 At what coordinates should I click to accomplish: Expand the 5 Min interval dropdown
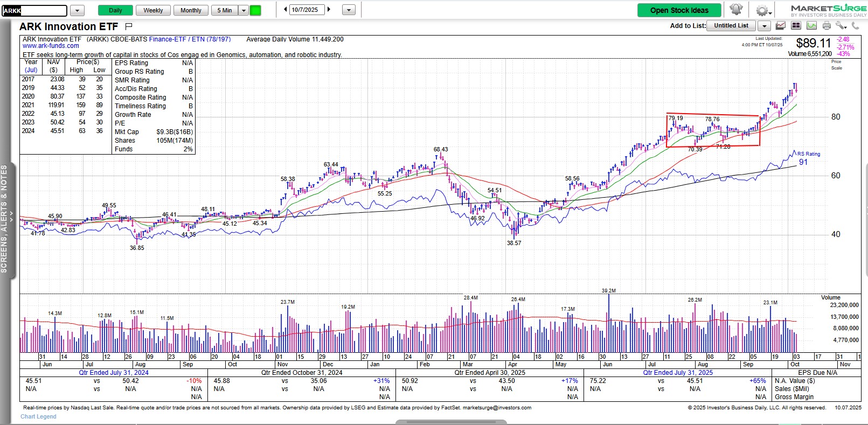click(244, 10)
